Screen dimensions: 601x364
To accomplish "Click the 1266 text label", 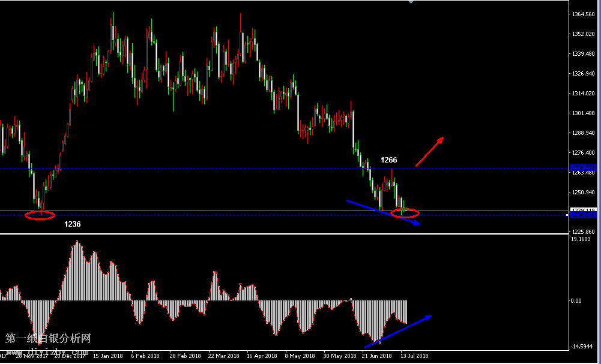I will (x=389, y=160).
